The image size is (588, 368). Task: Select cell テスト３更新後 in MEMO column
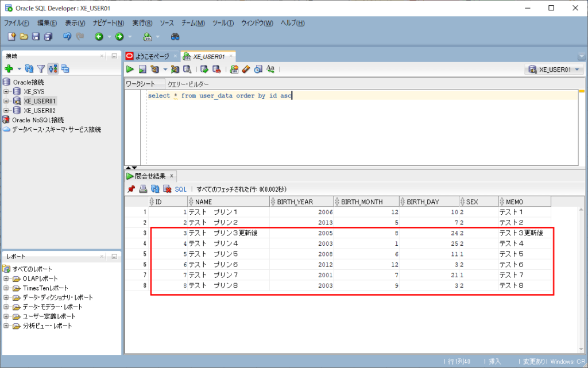coord(525,233)
